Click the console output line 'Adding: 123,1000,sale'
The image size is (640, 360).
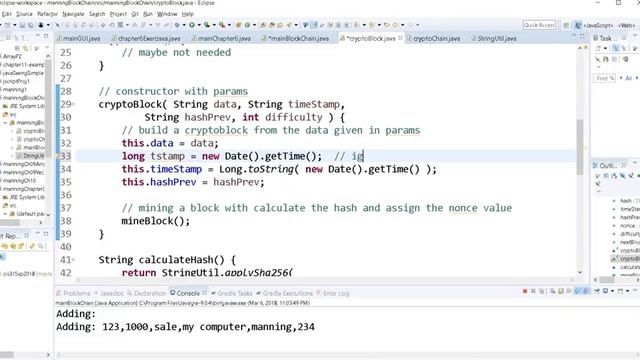[185, 327]
